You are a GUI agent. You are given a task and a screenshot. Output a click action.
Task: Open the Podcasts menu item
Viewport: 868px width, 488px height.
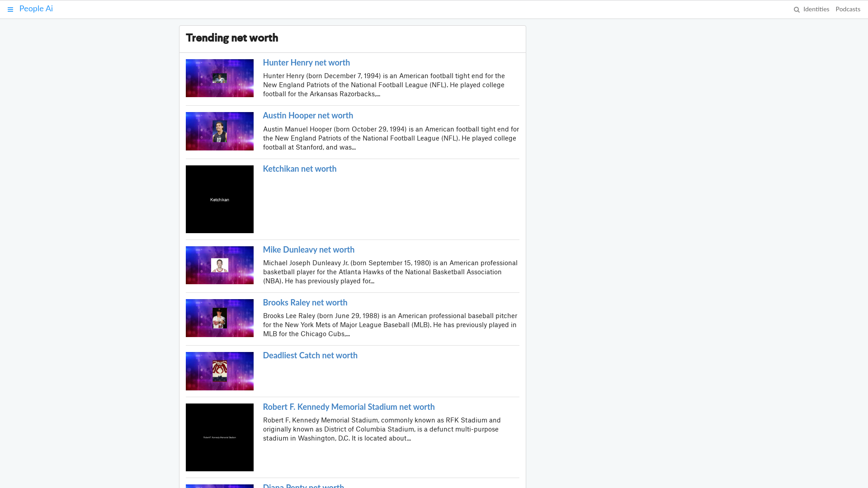pyautogui.click(x=848, y=9)
